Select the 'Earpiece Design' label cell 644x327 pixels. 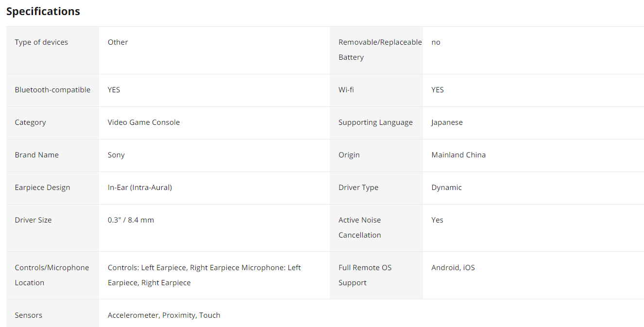42,188
